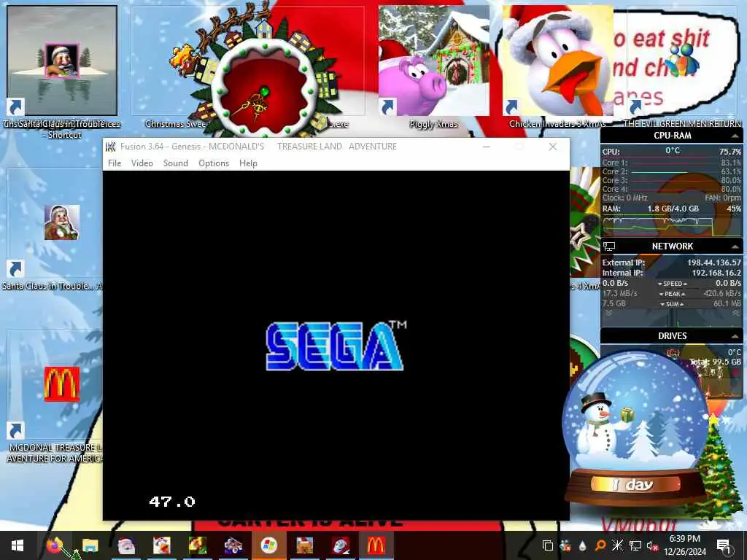Screen dimensions: 747x560
Task: Open the Options menu in Fusion
Action: (214, 163)
